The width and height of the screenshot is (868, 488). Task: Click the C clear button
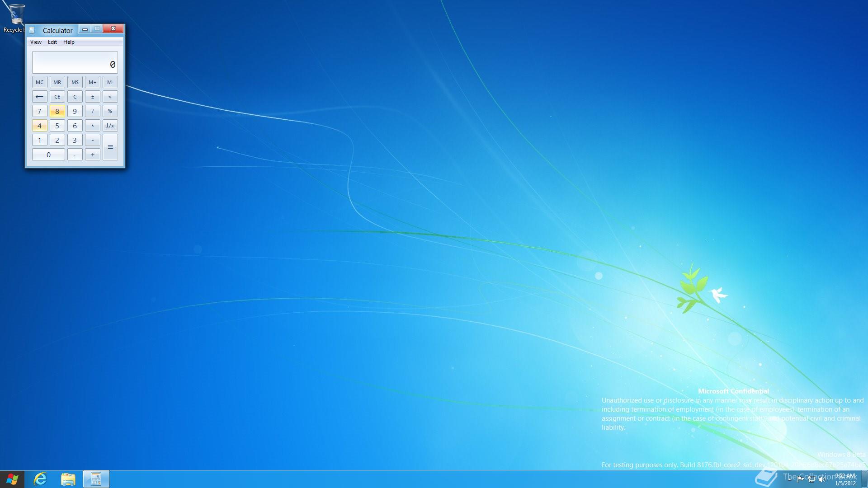coord(75,97)
